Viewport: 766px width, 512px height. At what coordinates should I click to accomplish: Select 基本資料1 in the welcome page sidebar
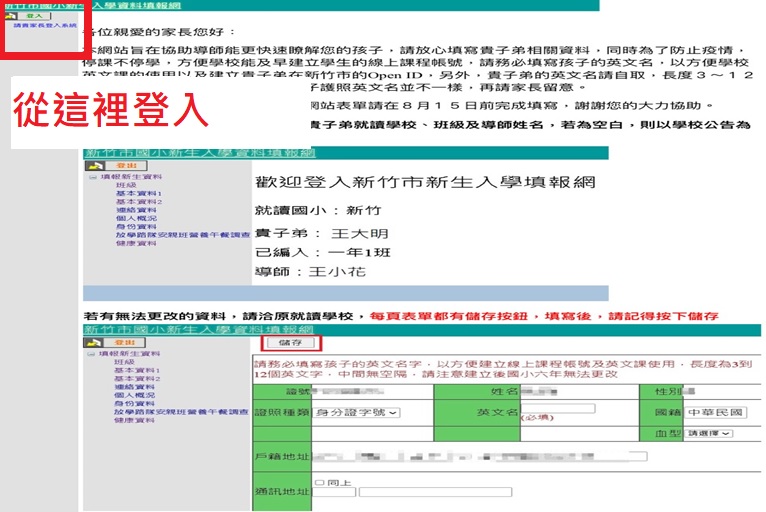pos(139,193)
